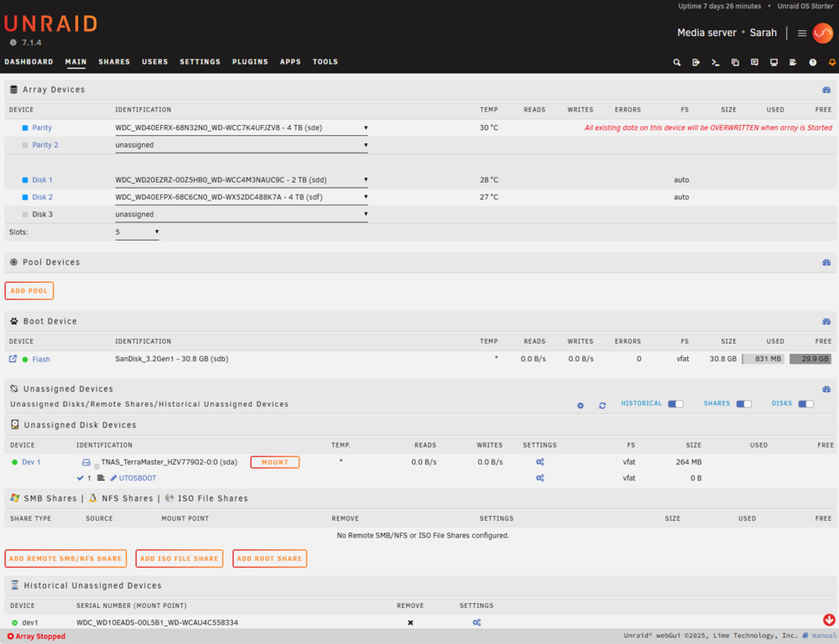This screenshot has width=839, height=644.
Task: Click the Boot Device gauge icon
Action: click(826, 321)
